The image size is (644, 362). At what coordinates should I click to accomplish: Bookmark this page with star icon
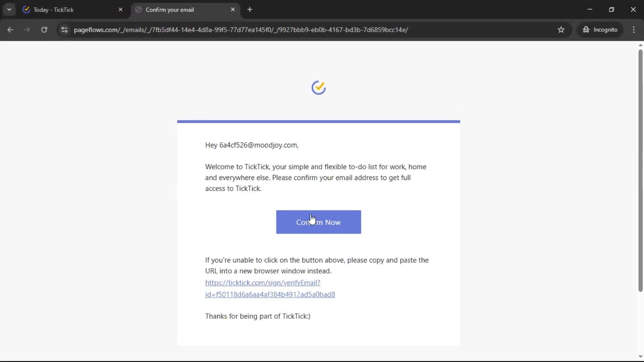click(x=561, y=29)
